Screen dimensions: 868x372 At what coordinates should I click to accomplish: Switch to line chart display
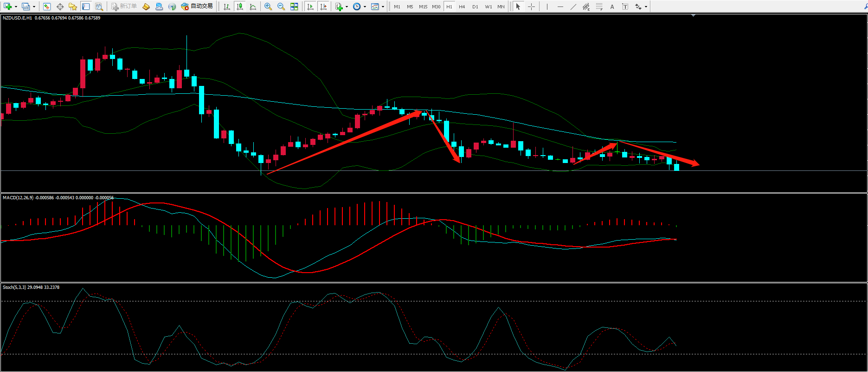click(x=253, y=7)
